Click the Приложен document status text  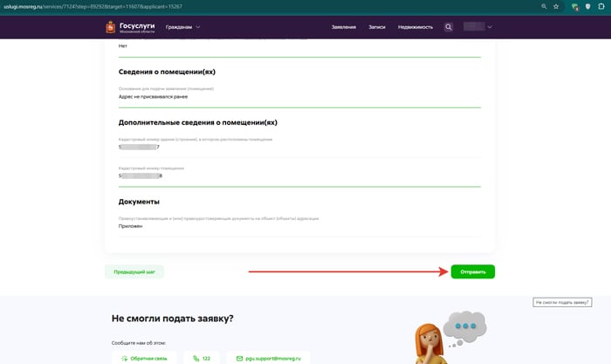click(131, 226)
